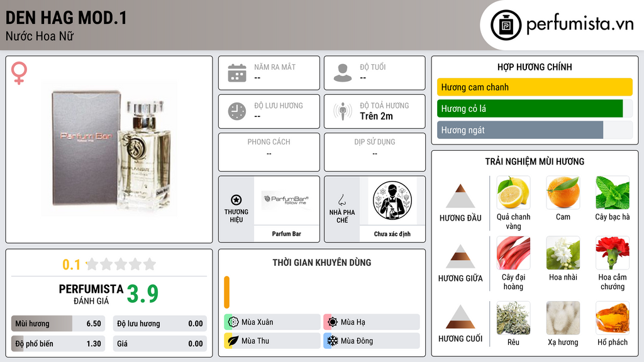Viewport: 644px width, 362px height.
Task: Click the yellow Hương cam chanh accord bar
Action: click(x=535, y=87)
